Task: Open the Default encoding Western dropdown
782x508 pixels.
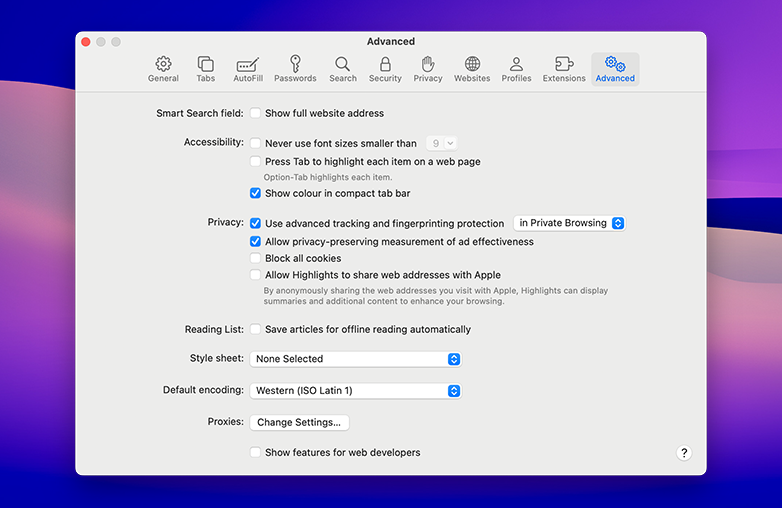Action: pos(356,391)
